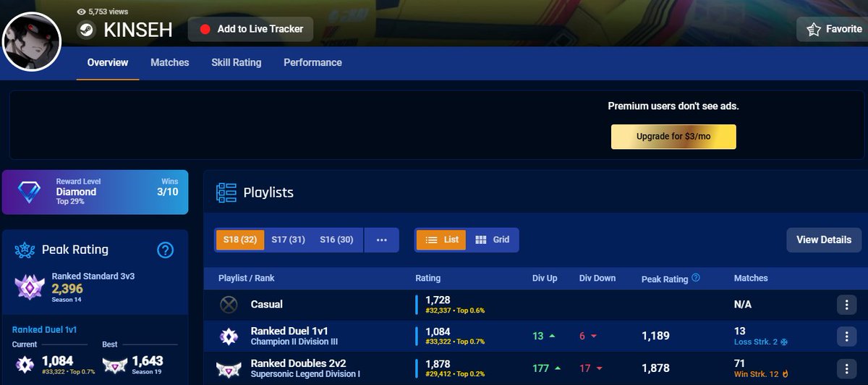868x385 pixels.
Task: Click the Add to Live Tracker button
Action: [x=250, y=29]
